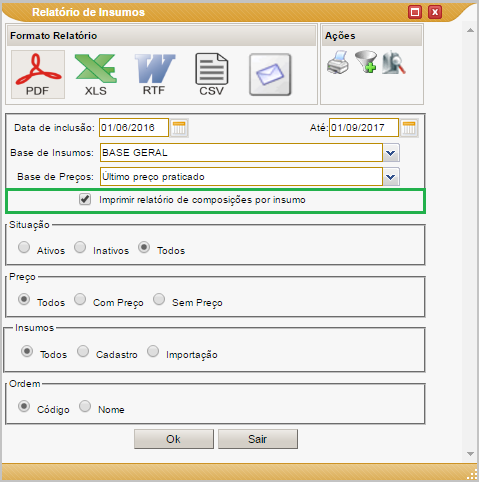Expand the Base de Insumos dropdown
The height and width of the screenshot is (482, 479).
[391, 153]
